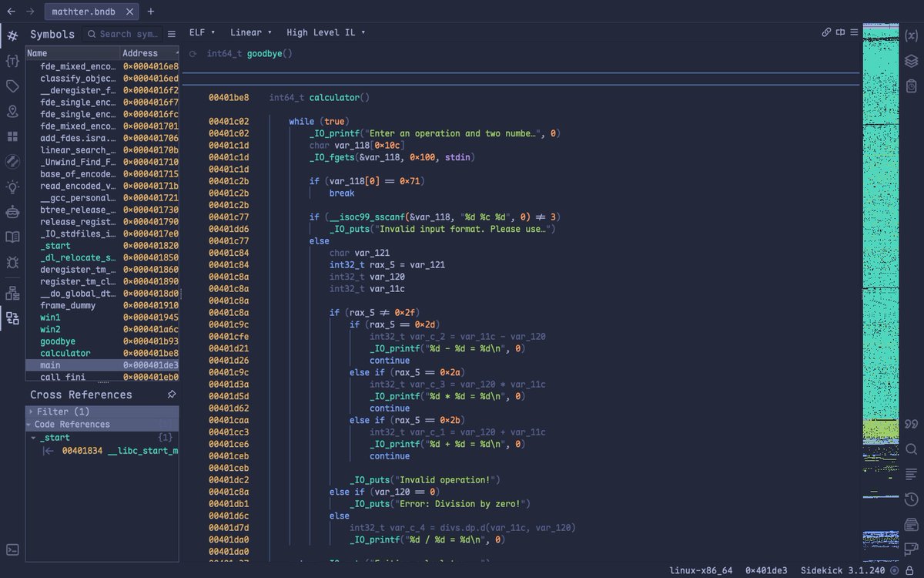Open the four-squares Components sidebar icon

[12, 136]
